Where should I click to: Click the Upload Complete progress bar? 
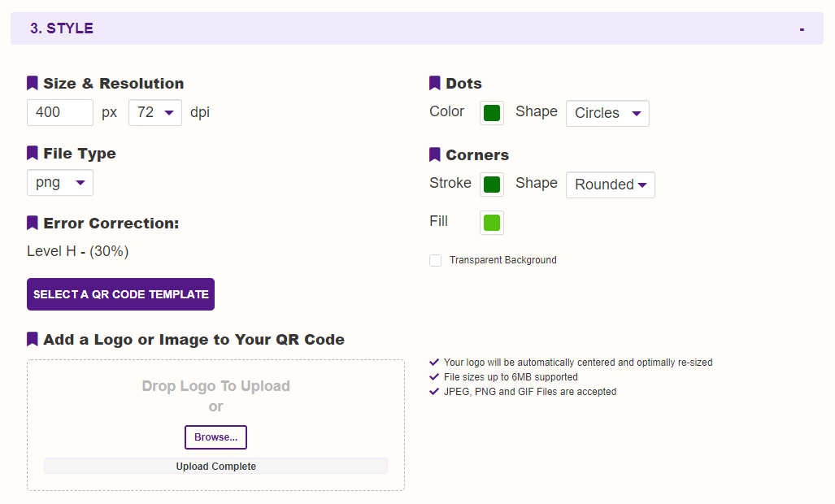[215, 467]
